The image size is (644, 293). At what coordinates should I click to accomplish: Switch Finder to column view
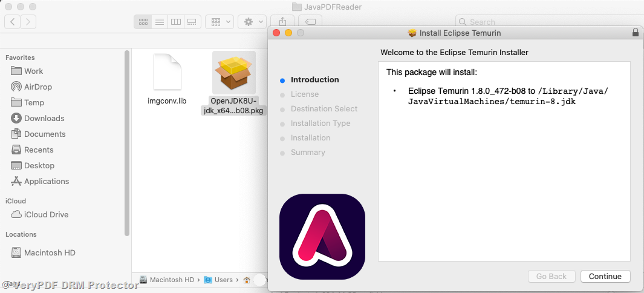coord(176,22)
